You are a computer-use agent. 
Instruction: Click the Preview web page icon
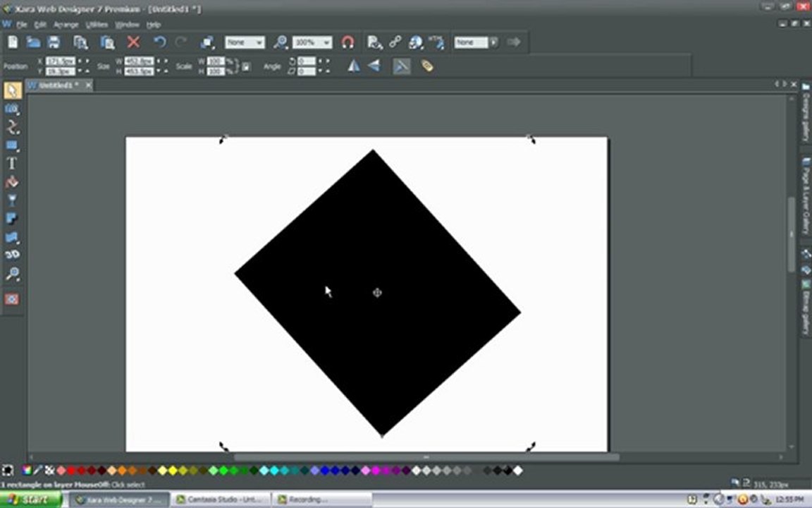pyautogui.click(x=374, y=42)
